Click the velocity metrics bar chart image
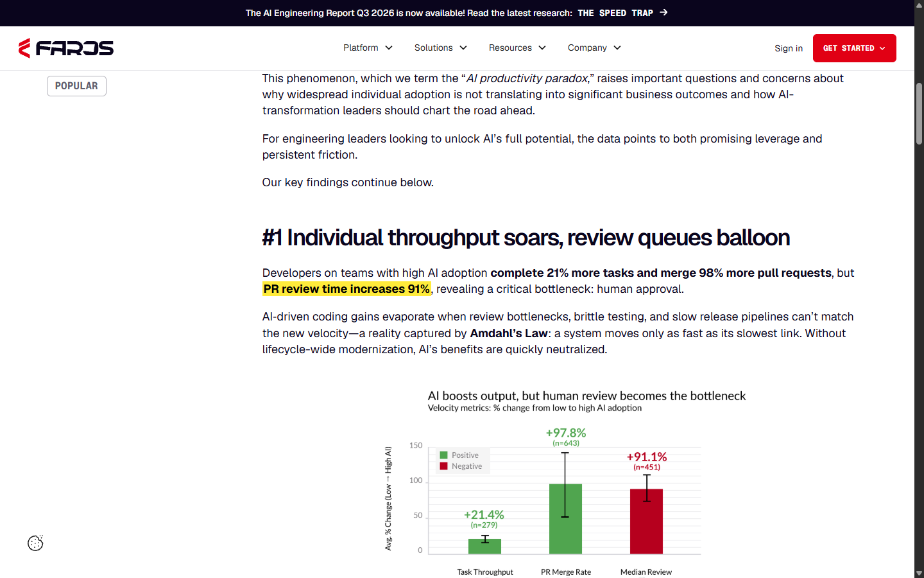This screenshot has height=578, width=924. [x=566, y=483]
